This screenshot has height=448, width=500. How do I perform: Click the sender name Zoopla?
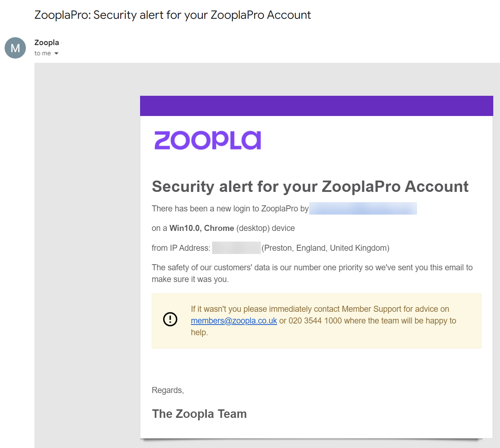coord(46,43)
